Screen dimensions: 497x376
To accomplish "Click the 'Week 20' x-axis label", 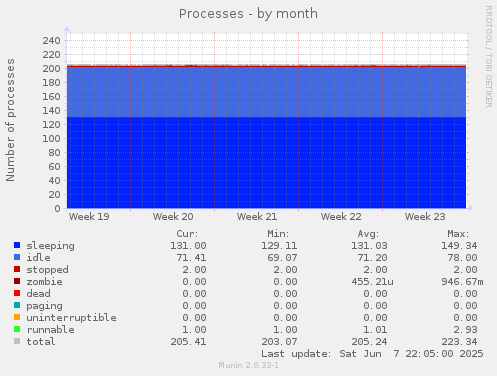I will click(x=173, y=217).
